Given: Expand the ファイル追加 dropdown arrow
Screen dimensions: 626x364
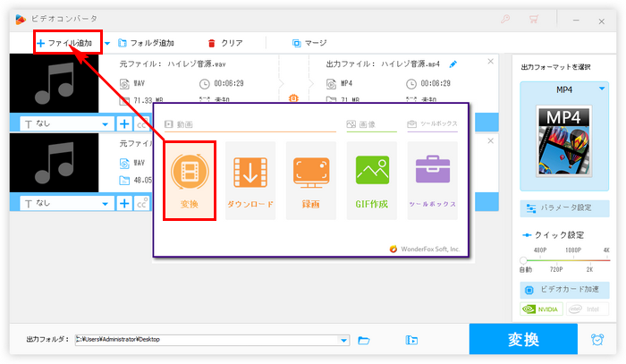Looking at the screenshot, I should (x=107, y=43).
